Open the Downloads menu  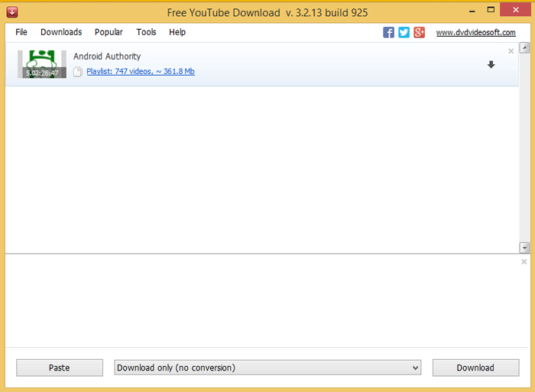pyautogui.click(x=61, y=32)
